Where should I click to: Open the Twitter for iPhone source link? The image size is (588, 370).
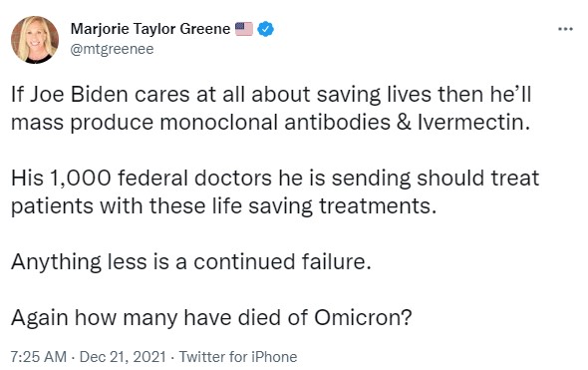[238, 356]
